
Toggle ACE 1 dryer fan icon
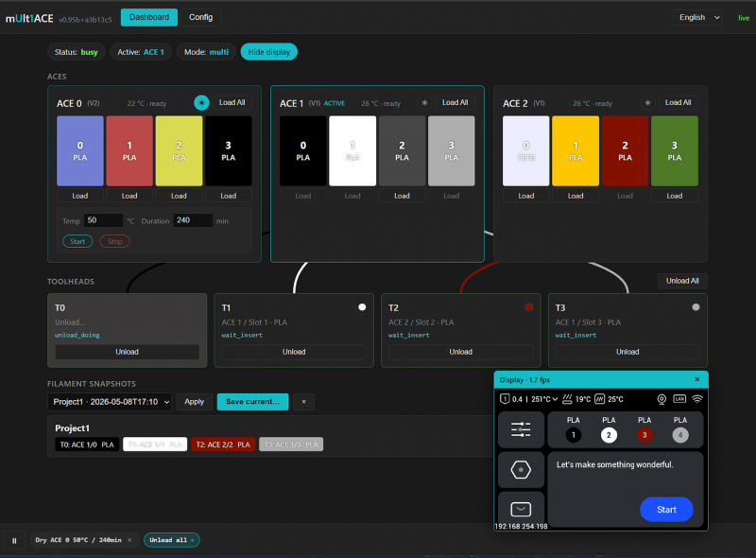click(424, 103)
